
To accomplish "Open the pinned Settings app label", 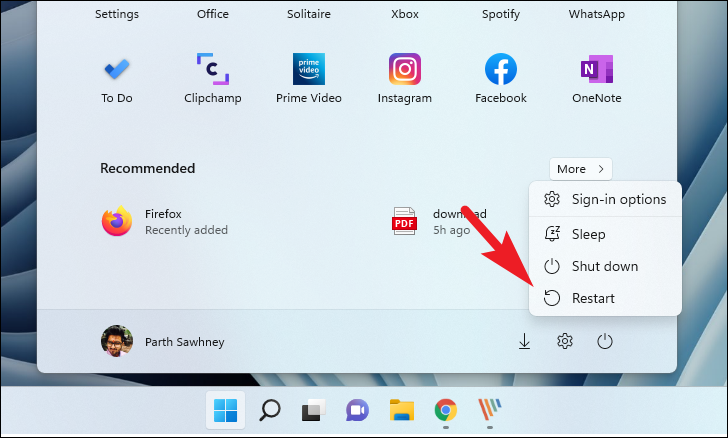I will [x=117, y=14].
